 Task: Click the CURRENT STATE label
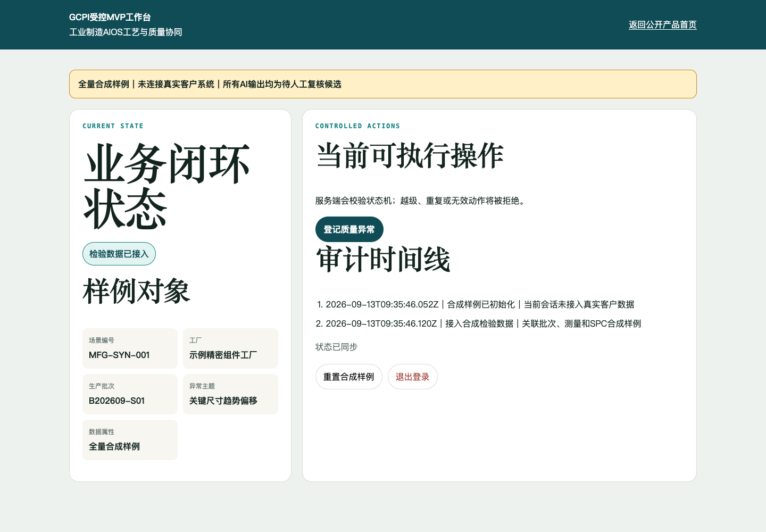coord(113,126)
